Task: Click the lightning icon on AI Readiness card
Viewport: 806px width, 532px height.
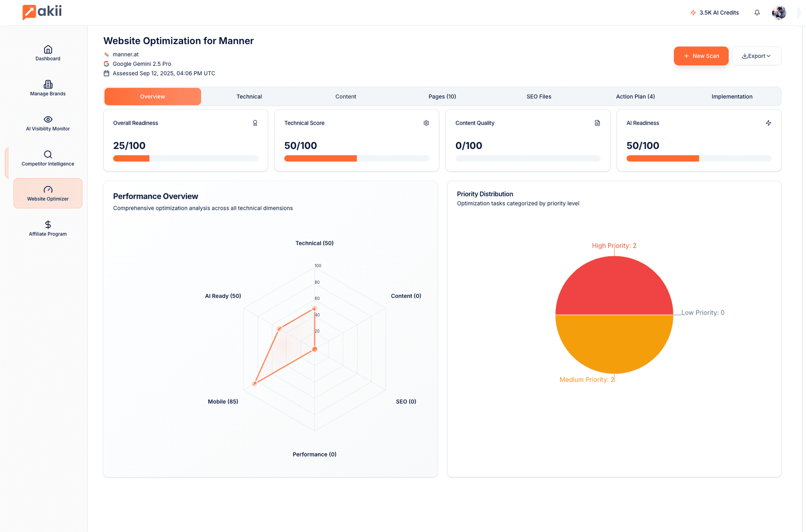Action: 768,123
